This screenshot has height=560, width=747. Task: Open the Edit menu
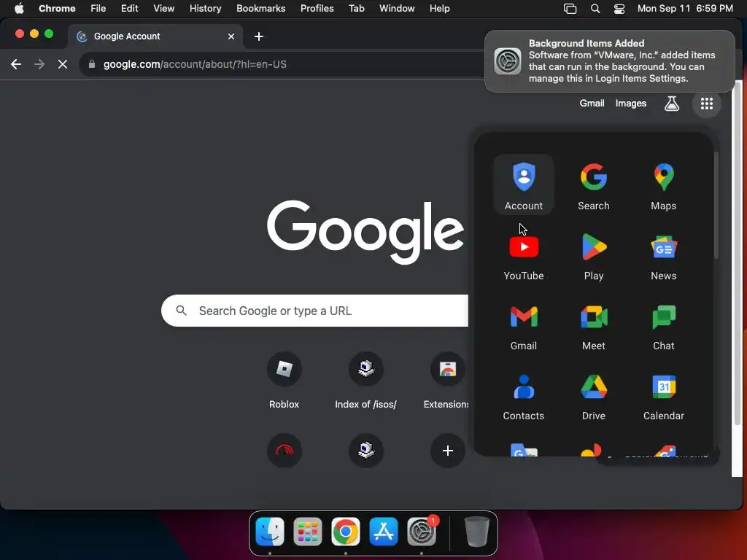click(x=130, y=9)
